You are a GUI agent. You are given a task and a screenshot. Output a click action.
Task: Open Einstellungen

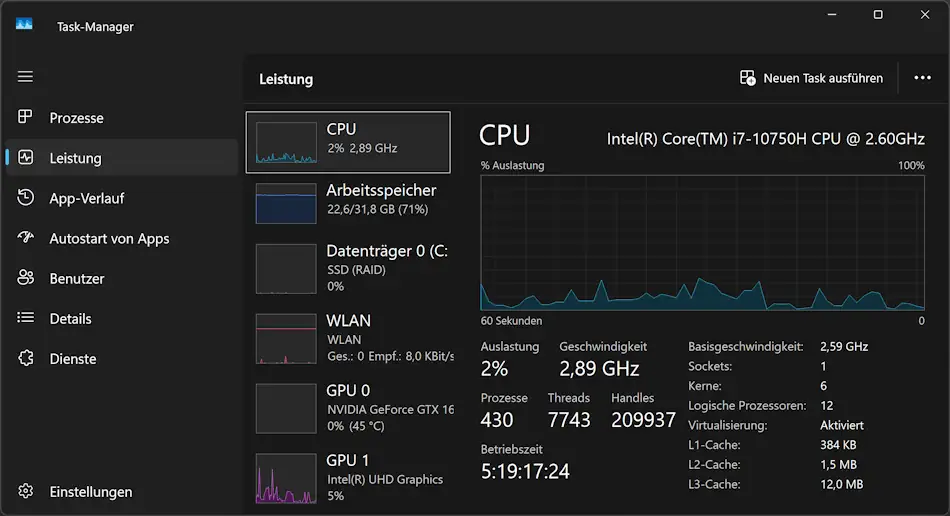click(x=121, y=491)
